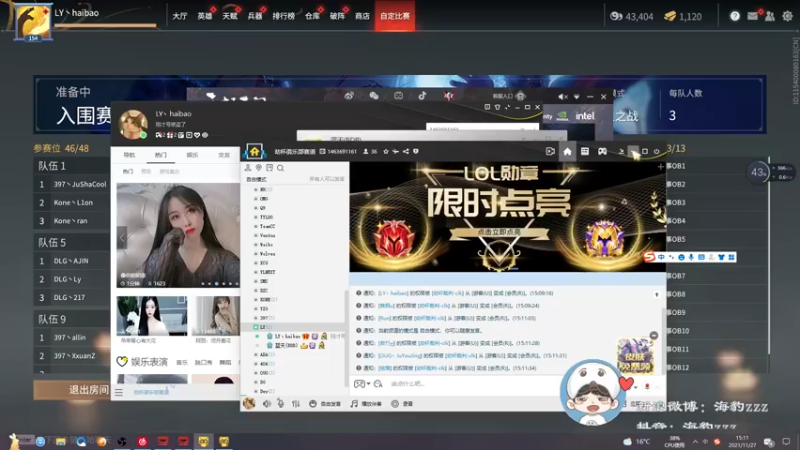Switch to the 娱乐 tab in the YY panel
Viewport: 800px width, 450px height.
coord(192,155)
